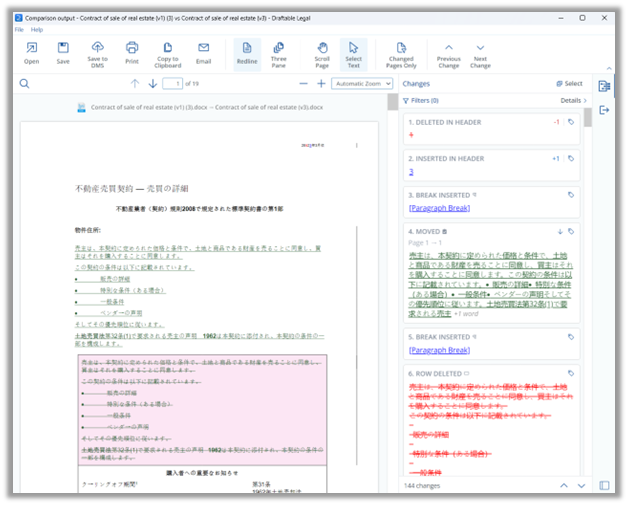Jump to moved destination arrow in change 4

[x=560, y=231]
